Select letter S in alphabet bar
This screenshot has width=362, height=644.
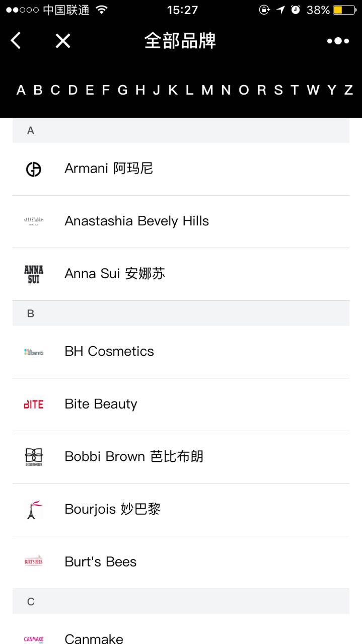tap(278, 90)
